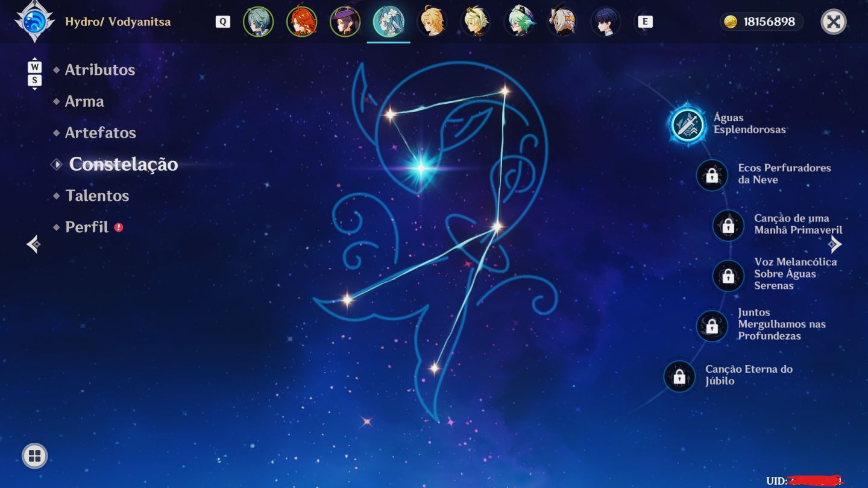The height and width of the screenshot is (488, 868).
Task: Close the character screen with the X
Action: (x=834, y=22)
